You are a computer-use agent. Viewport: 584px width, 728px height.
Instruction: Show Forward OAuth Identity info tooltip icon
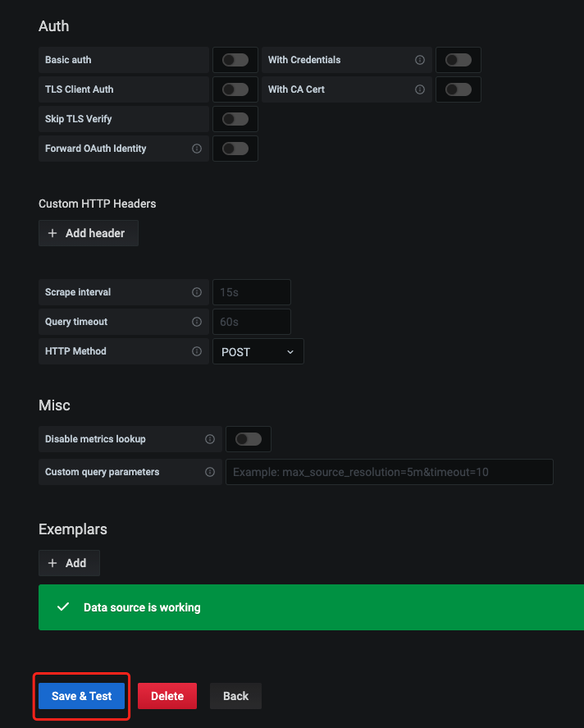click(x=197, y=149)
